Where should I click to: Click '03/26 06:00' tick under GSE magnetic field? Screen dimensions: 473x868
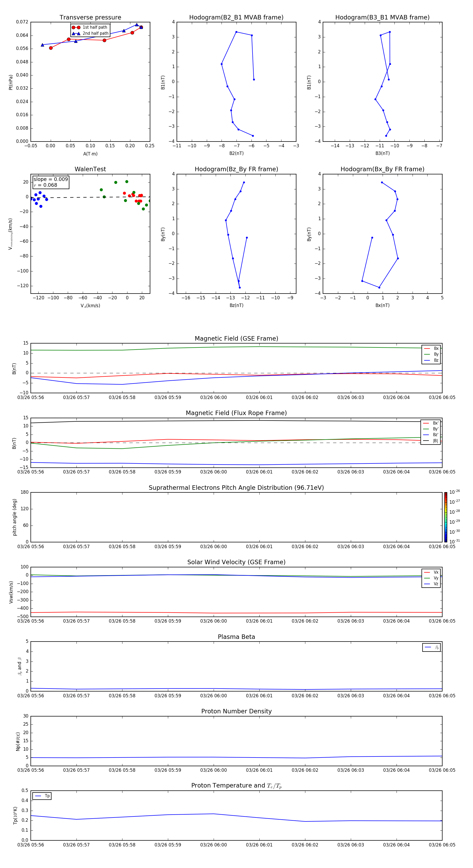(213, 398)
